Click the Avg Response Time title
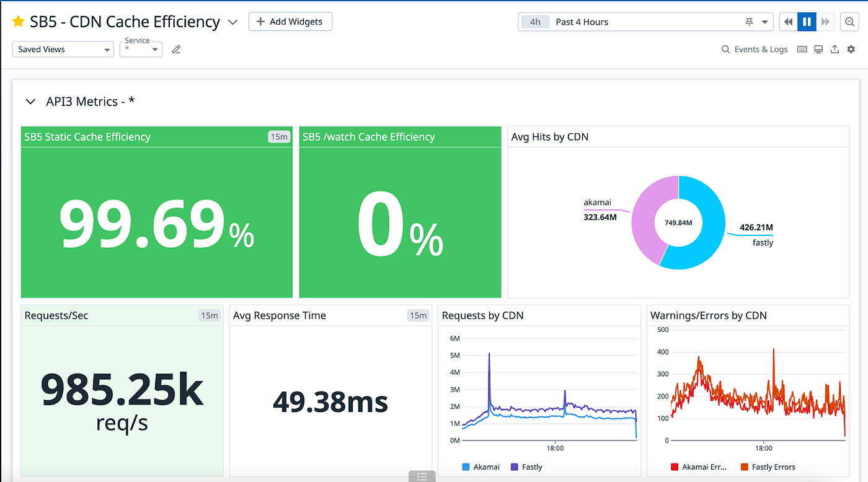The height and width of the screenshot is (482, 868). pyautogui.click(x=280, y=315)
